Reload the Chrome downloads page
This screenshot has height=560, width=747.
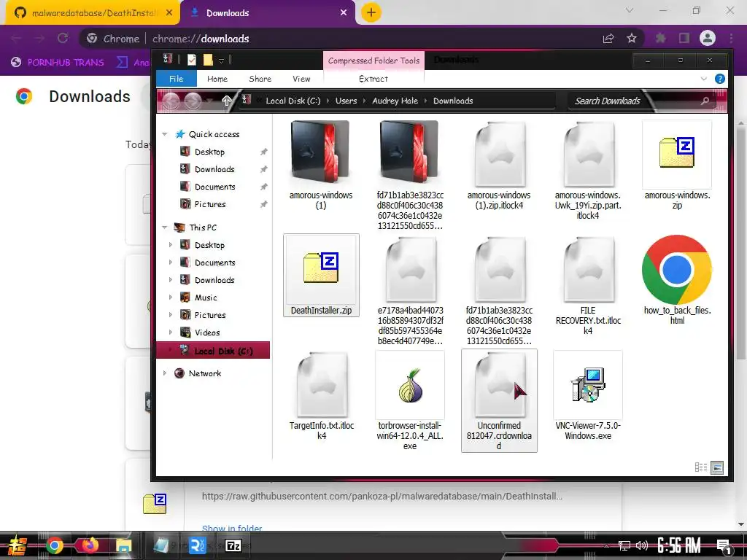63,38
